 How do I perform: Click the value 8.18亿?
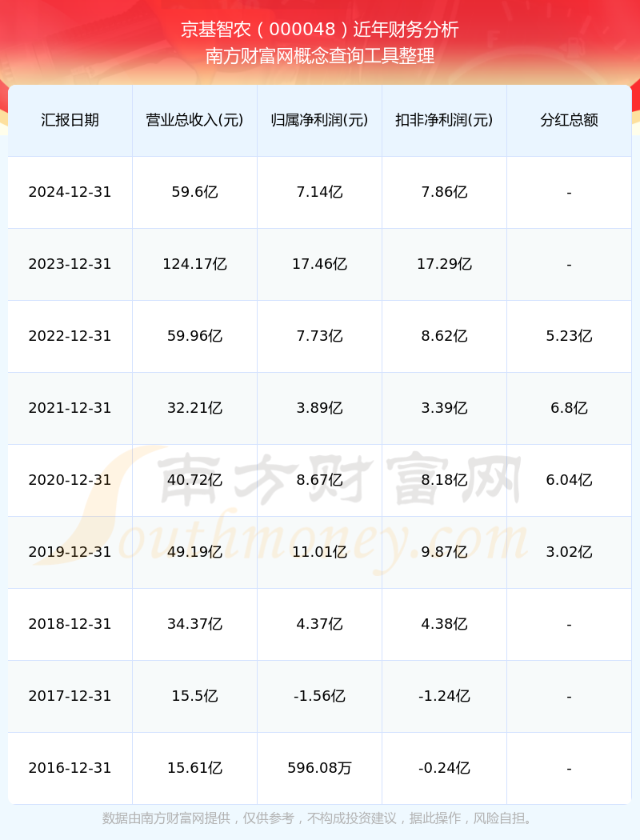pos(445,480)
